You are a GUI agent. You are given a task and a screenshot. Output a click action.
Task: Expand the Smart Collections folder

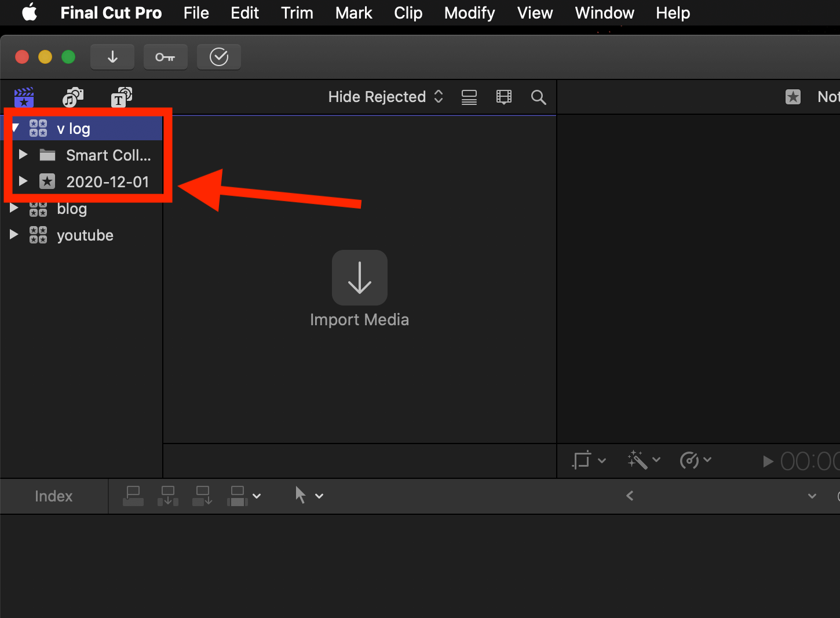coord(23,155)
